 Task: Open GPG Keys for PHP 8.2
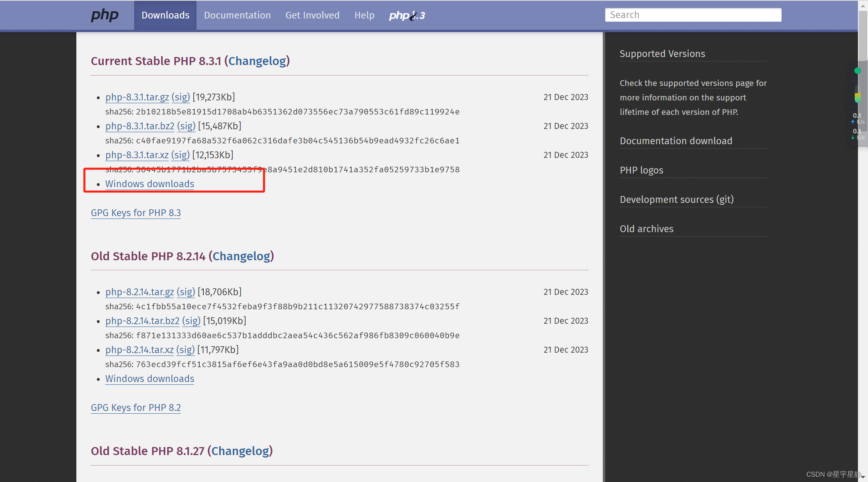(136, 408)
